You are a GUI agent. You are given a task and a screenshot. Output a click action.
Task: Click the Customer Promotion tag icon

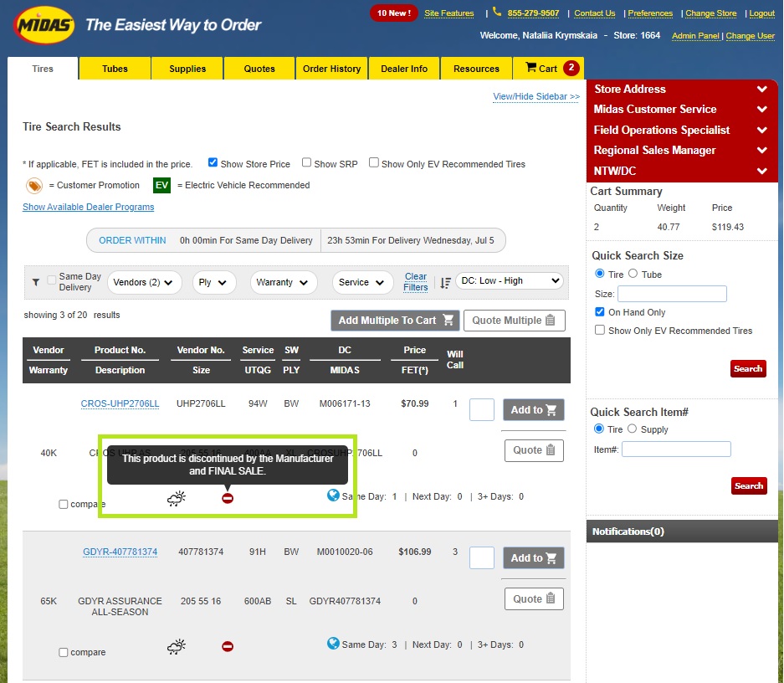click(34, 186)
